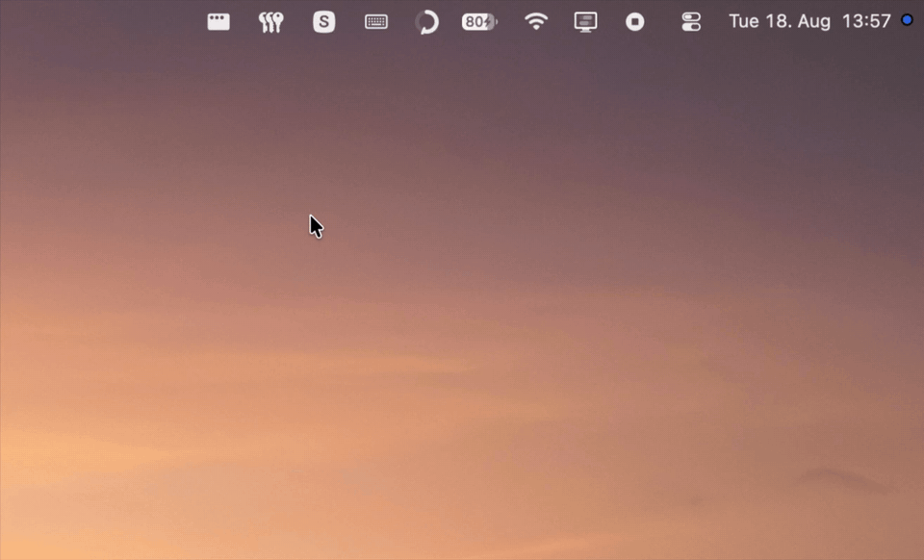Open Control Center toggles icon
924x560 pixels.
point(691,22)
